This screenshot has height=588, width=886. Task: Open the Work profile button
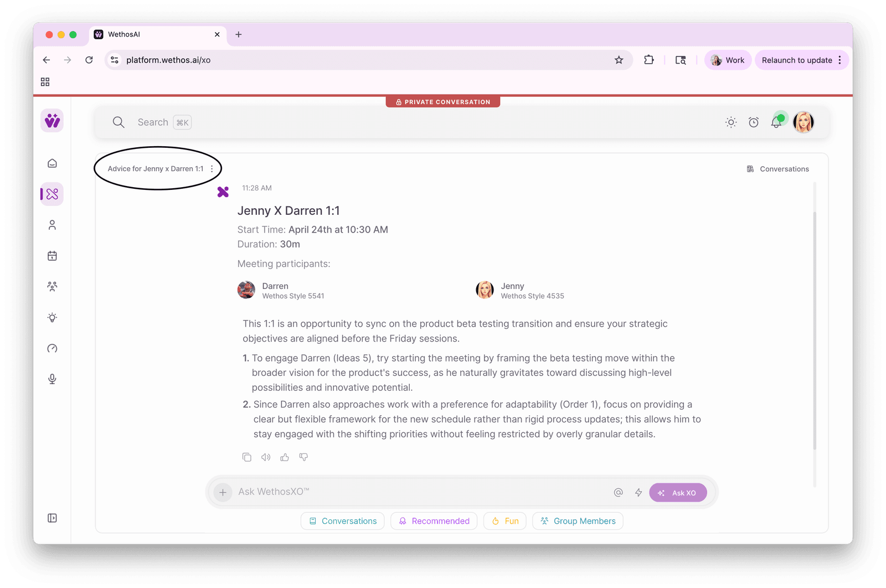pos(728,60)
